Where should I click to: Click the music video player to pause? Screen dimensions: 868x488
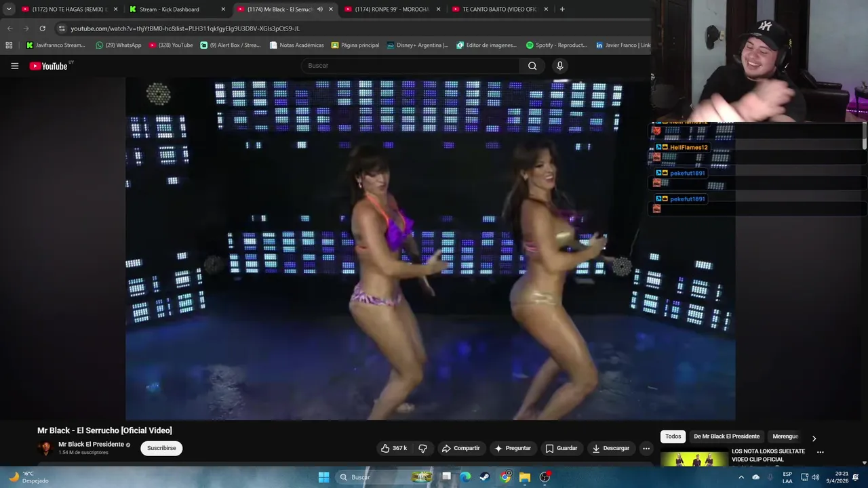pos(430,249)
